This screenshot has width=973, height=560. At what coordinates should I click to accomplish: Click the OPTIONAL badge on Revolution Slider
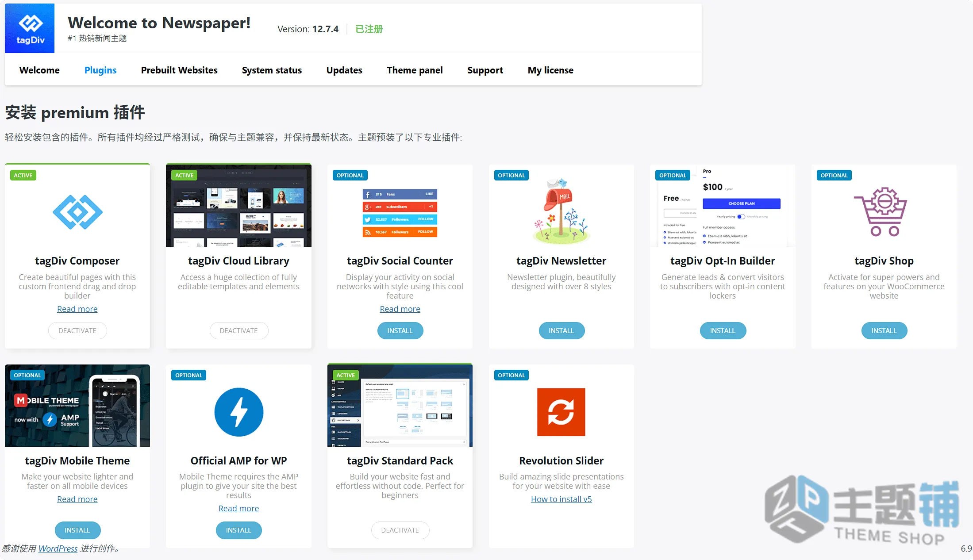pos(511,375)
